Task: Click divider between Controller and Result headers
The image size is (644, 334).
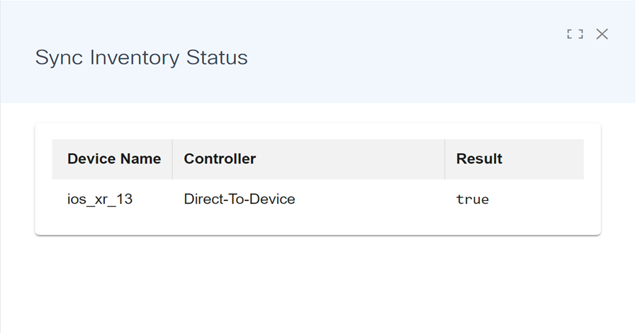Action: 445,159
